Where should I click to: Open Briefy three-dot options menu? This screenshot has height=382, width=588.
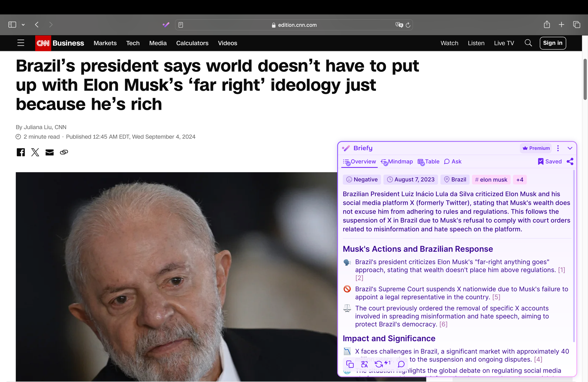558,148
